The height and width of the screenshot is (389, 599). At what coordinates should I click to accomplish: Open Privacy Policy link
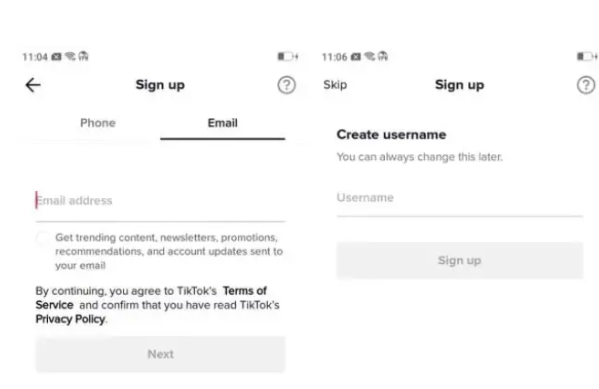coord(70,319)
